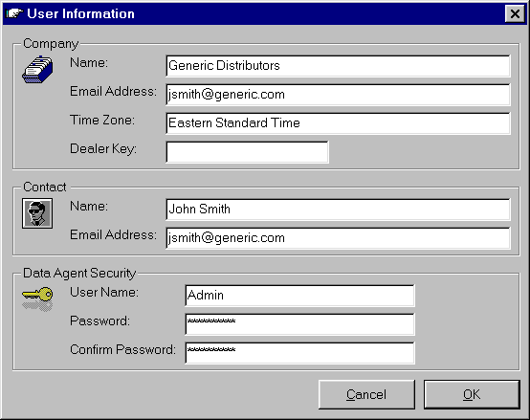Click the empty Dealer Key field
Image resolution: width=530 pixels, height=420 pixels.
click(247, 152)
